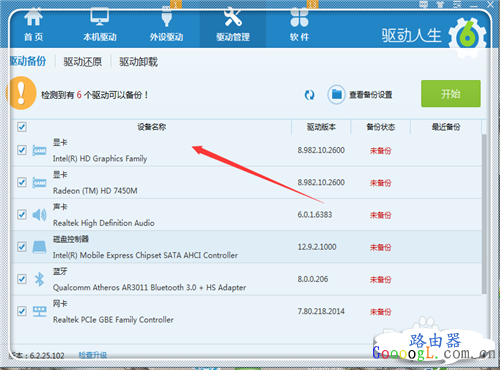Click the orange exclamation warning icon
The width and height of the screenshot is (500, 370).
coord(21,93)
